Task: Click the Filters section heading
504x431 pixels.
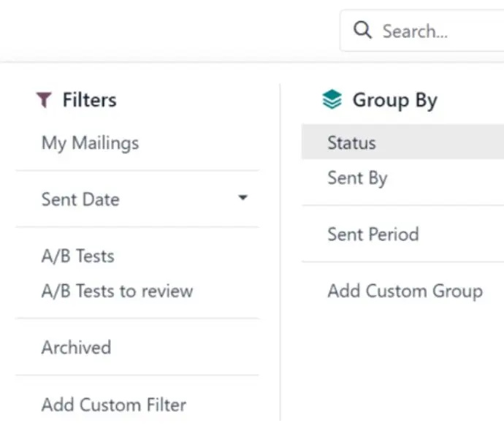Action: pyautogui.click(x=89, y=99)
